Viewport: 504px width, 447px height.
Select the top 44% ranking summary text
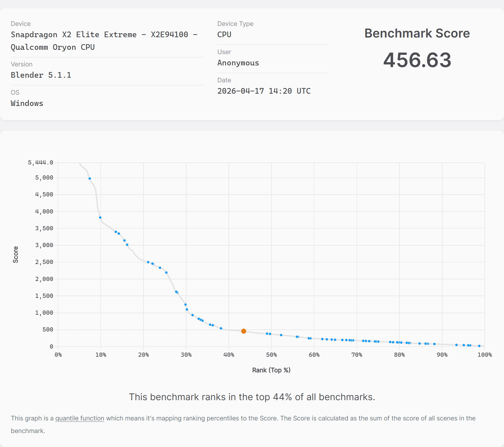tap(252, 397)
